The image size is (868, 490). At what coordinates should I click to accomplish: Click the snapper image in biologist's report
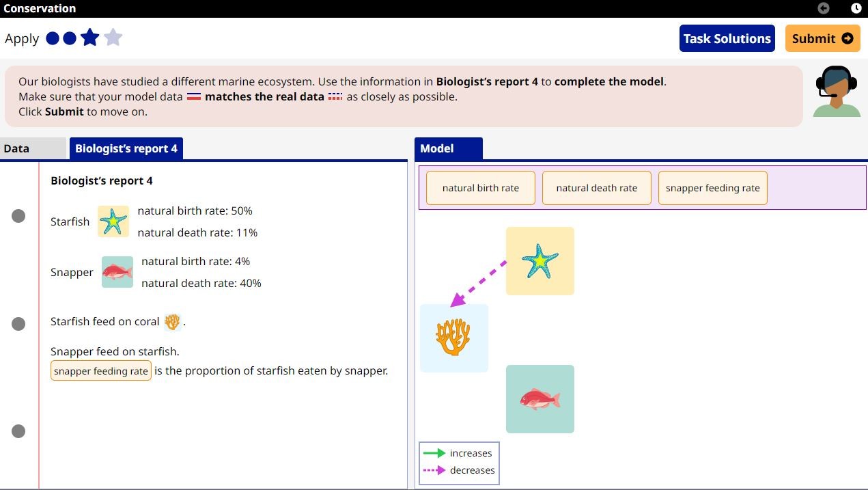point(117,272)
